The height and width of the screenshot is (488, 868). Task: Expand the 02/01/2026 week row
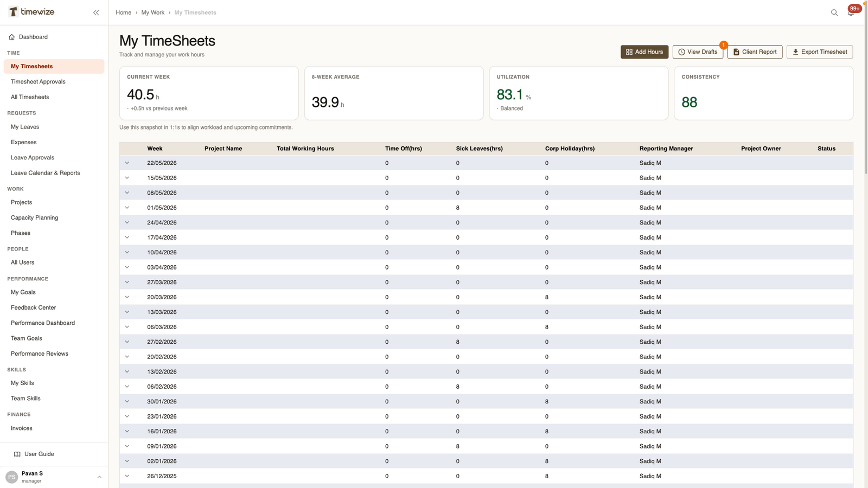click(127, 461)
